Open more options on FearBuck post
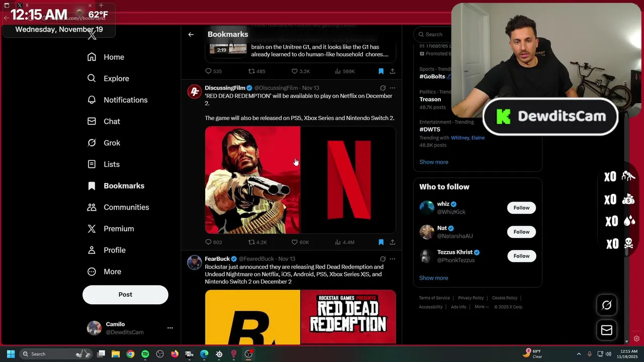Image resolution: width=644 pixels, height=362 pixels. pos(392,259)
